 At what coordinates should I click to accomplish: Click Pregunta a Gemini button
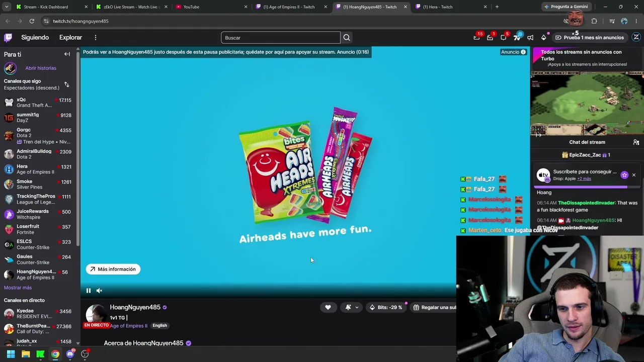(x=566, y=7)
